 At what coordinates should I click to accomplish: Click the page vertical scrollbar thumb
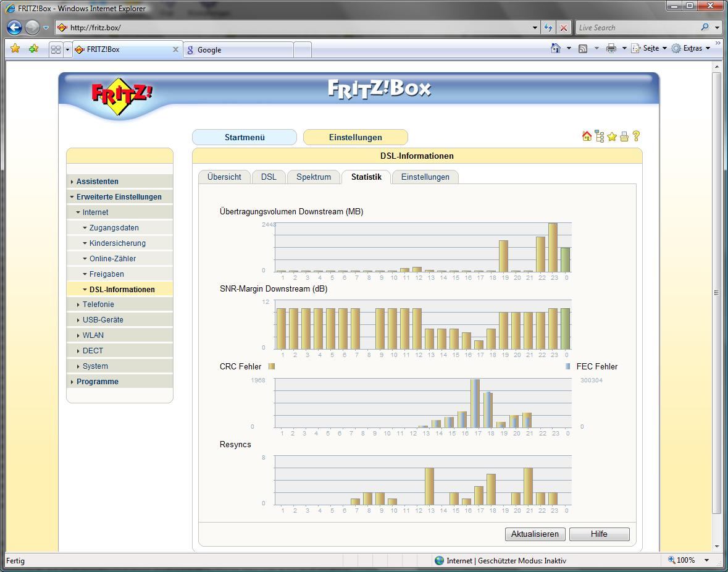click(716, 293)
